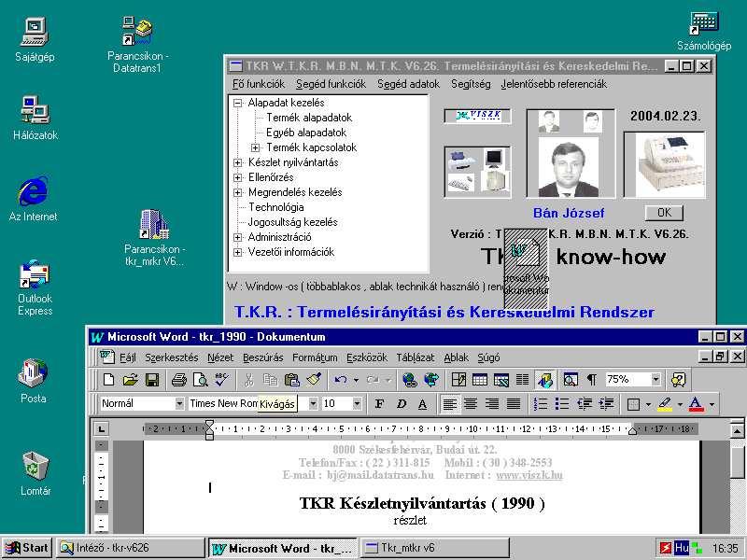Screen dimensions: 747x560
Task: Turn on justified alignment
Action: (514, 404)
